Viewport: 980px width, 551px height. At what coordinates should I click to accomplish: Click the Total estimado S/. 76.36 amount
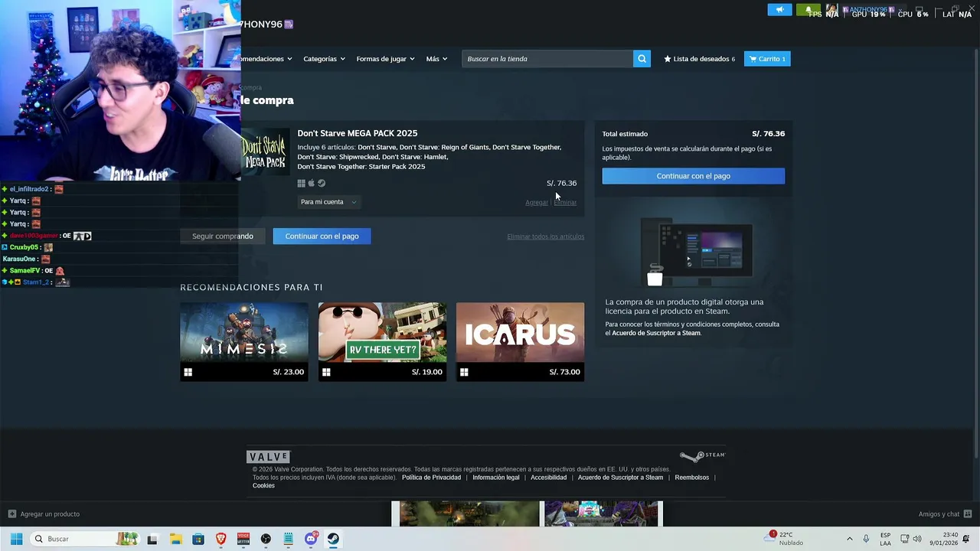769,134
